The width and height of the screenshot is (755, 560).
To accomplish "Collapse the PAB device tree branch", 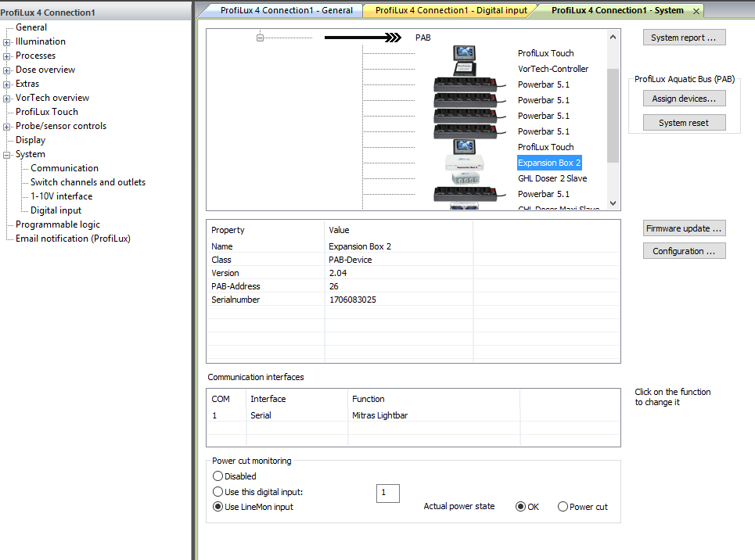I will click(260, 38).
